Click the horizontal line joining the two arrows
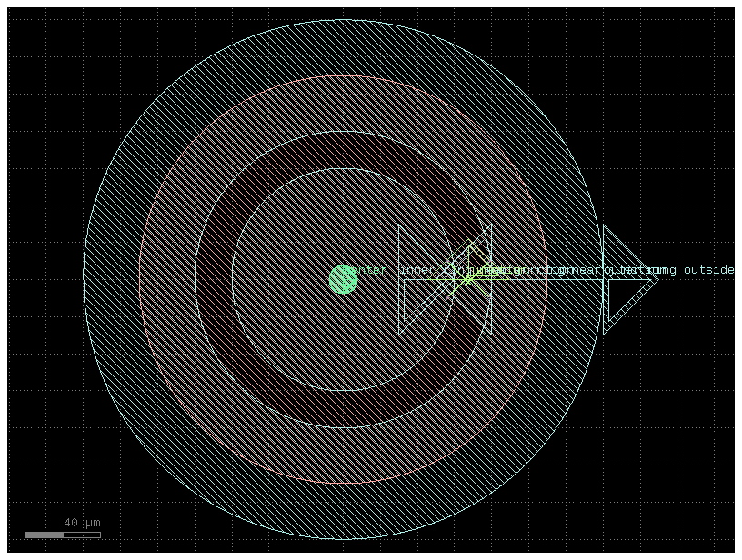 coord(546,279)
